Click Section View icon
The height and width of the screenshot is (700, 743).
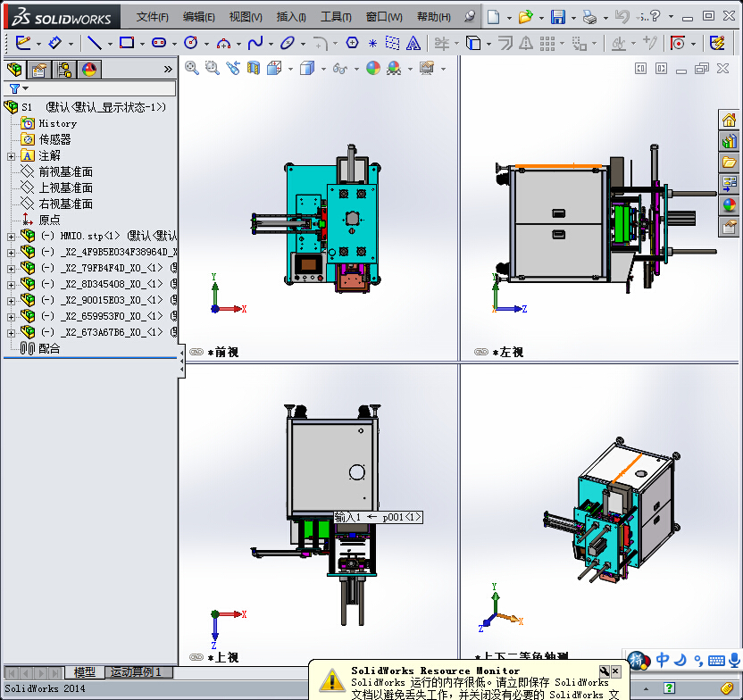pyautogui.click(x=254, y=68)
